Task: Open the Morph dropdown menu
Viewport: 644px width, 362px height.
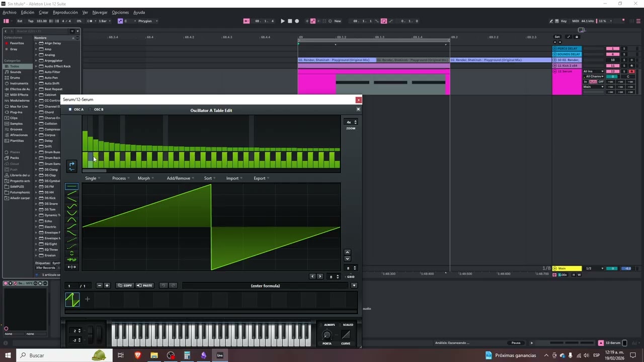Action: pos(145,178)
